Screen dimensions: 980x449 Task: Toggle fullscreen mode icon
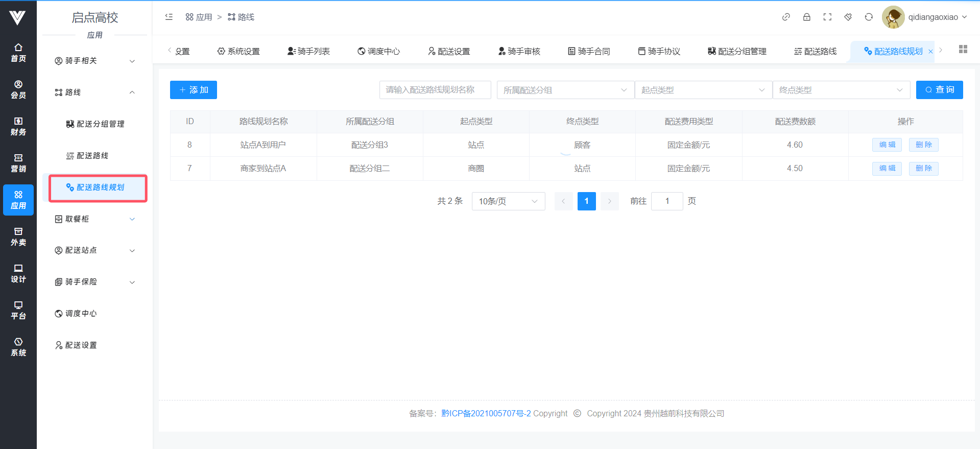click(x=827, y=17)
